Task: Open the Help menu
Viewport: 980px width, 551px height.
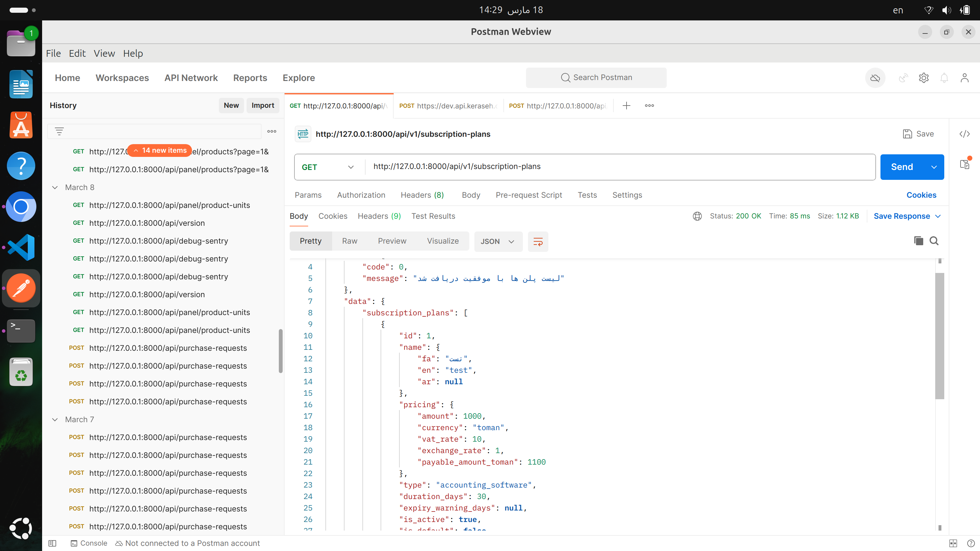Action: [x=133, y=53]
